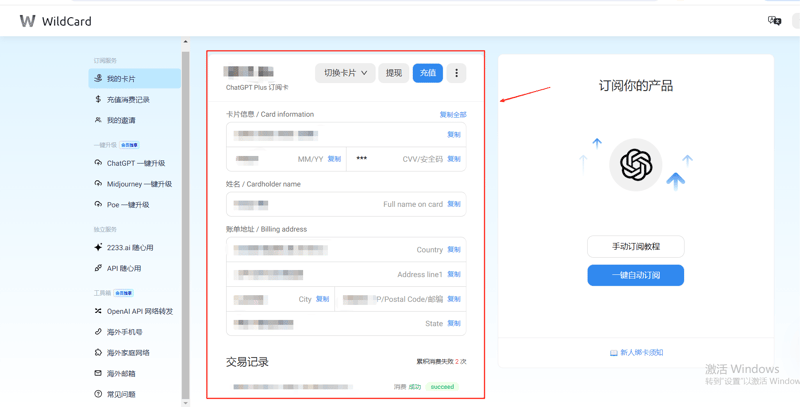Click the 交易记录 heading
This screenshot has width=800, height=407.
tap(247, 362)
